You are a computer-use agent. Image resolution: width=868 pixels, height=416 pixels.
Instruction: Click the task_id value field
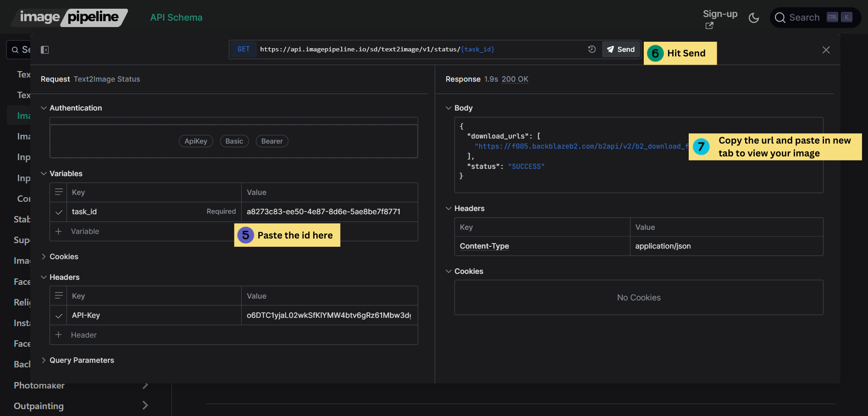coord(329,212)
